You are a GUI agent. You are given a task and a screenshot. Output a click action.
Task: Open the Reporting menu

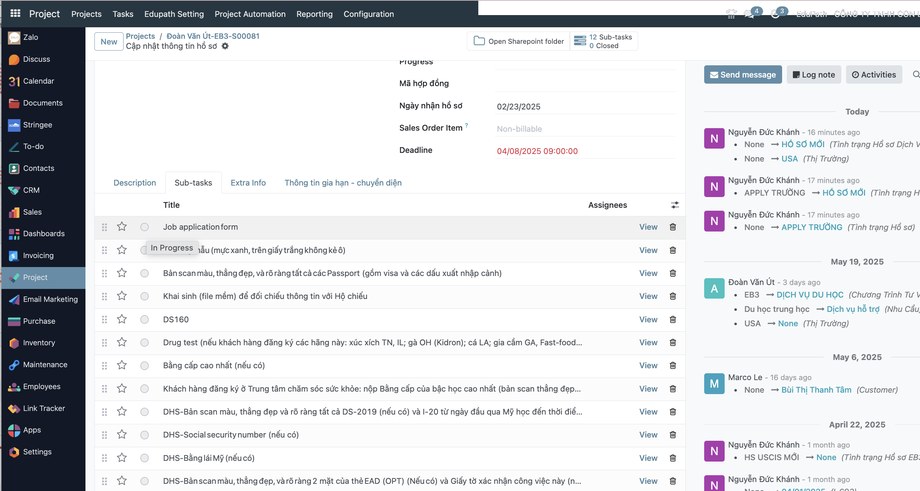click(x=314, y=14)
